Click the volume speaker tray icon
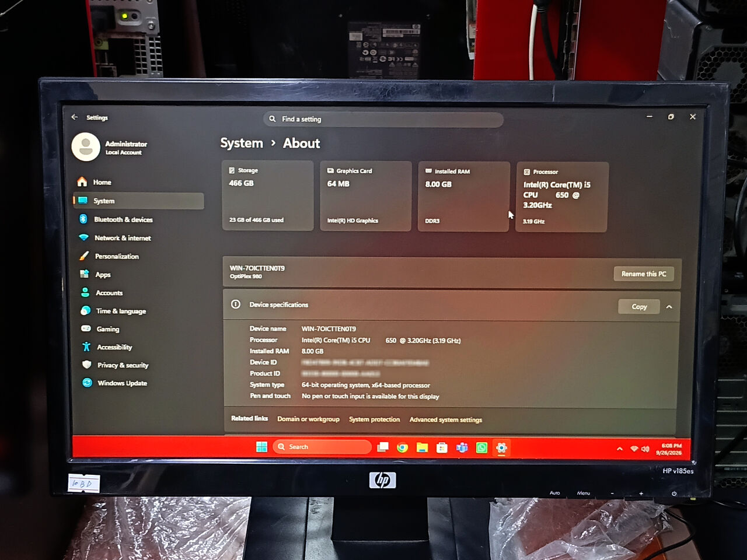The height and width of the screenshot is (560, 747). (x=645, y=449)
